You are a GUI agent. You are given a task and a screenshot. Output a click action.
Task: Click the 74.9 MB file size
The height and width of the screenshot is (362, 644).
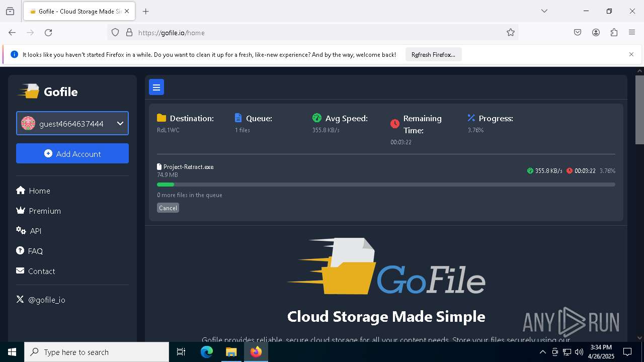168,175
